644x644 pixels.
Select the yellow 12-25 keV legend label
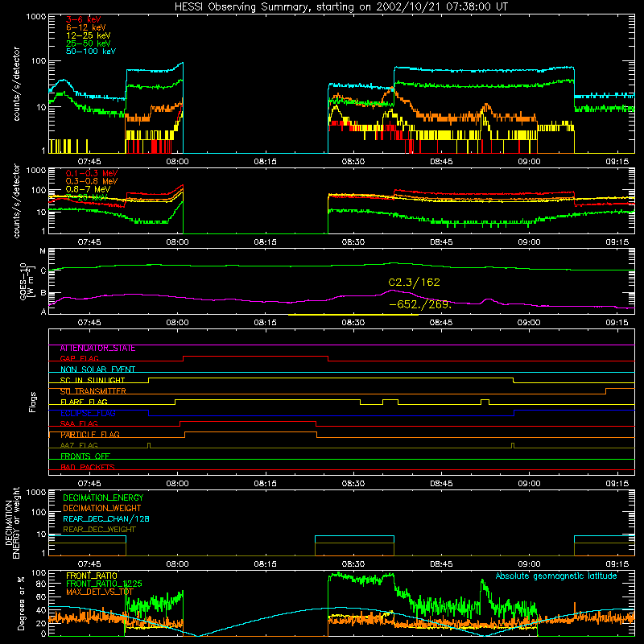(89, 35)
